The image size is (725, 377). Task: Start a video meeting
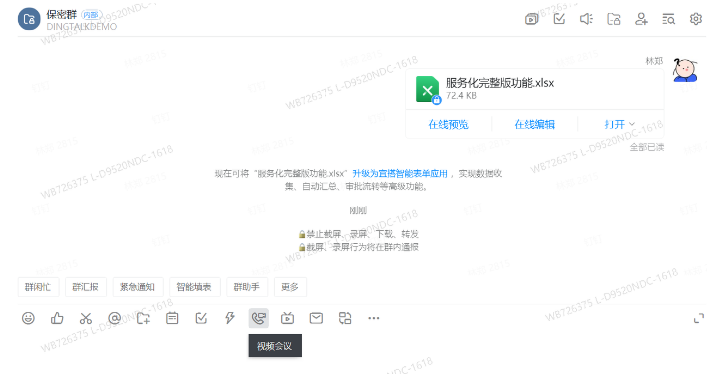(258, 318)
